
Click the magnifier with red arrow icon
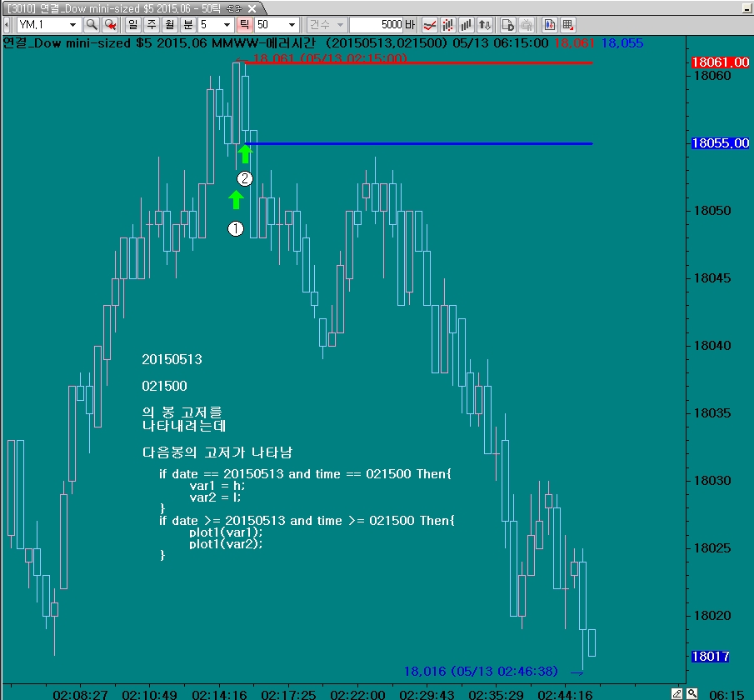tap(110, 25)
